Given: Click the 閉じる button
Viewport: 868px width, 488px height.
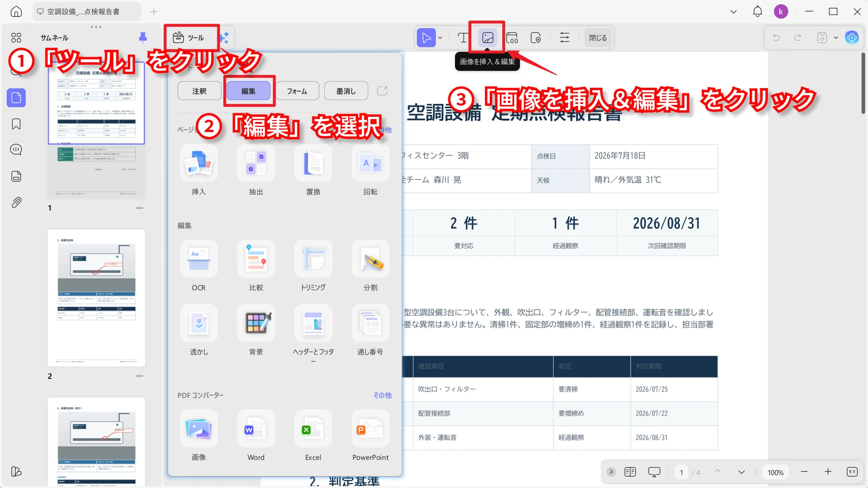Looking at the screenshot, I should pyautogui.click(x=598, y=38).
